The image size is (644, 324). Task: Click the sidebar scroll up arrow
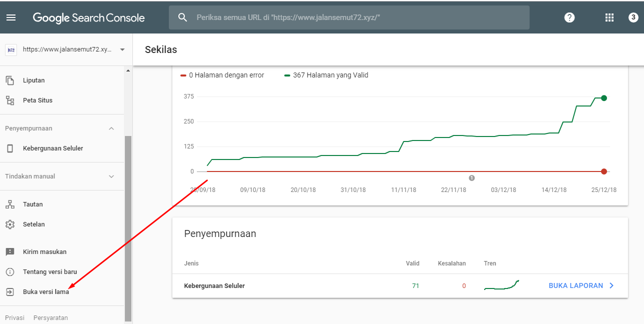(128, 70)
